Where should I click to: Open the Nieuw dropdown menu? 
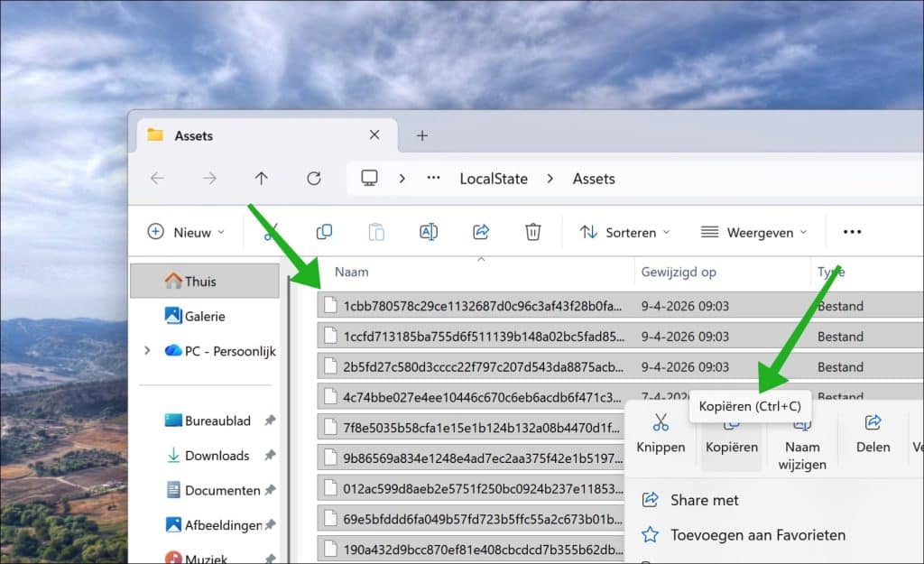click(x=186, y=232)
